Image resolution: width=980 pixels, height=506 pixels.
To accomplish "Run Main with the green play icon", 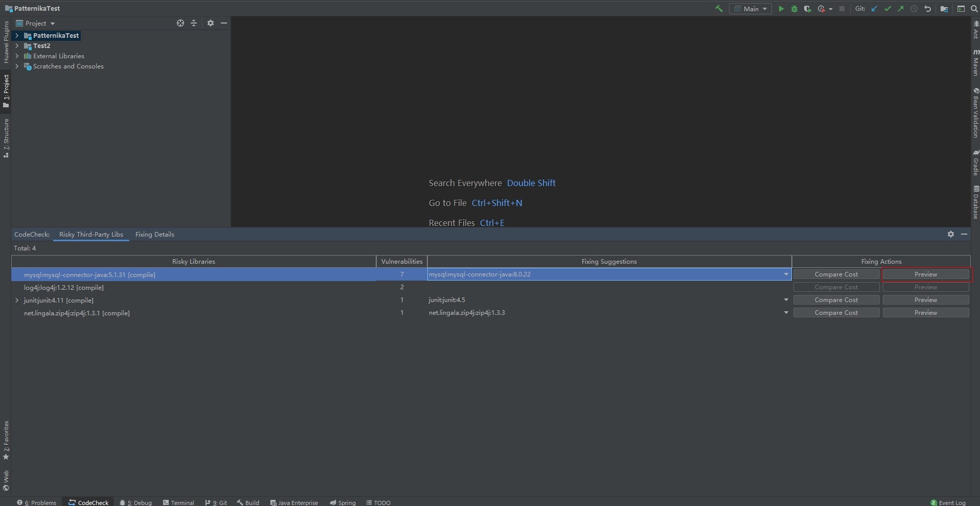I will click(x=781, y=9).
